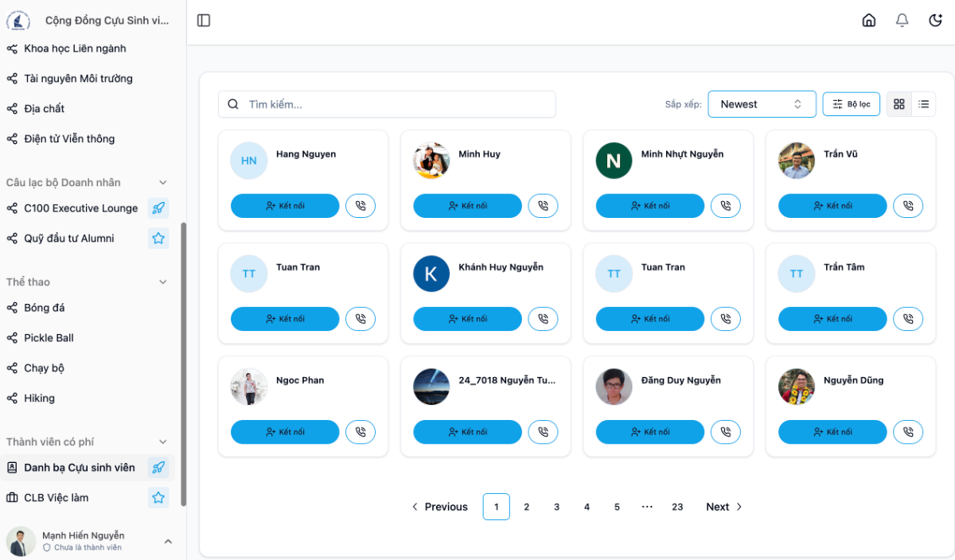This screenshot has width=955, height=560.
Task: Toggle the sidebar panel icon
Action: pos(204,21)
